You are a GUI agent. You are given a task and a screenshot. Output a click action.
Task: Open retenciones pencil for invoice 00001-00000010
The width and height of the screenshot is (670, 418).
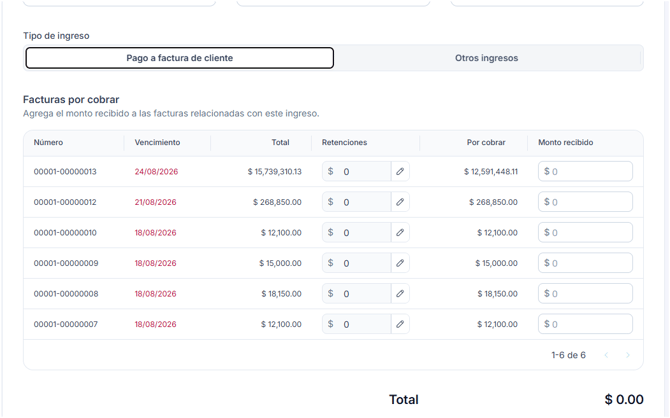click(400, 233)
